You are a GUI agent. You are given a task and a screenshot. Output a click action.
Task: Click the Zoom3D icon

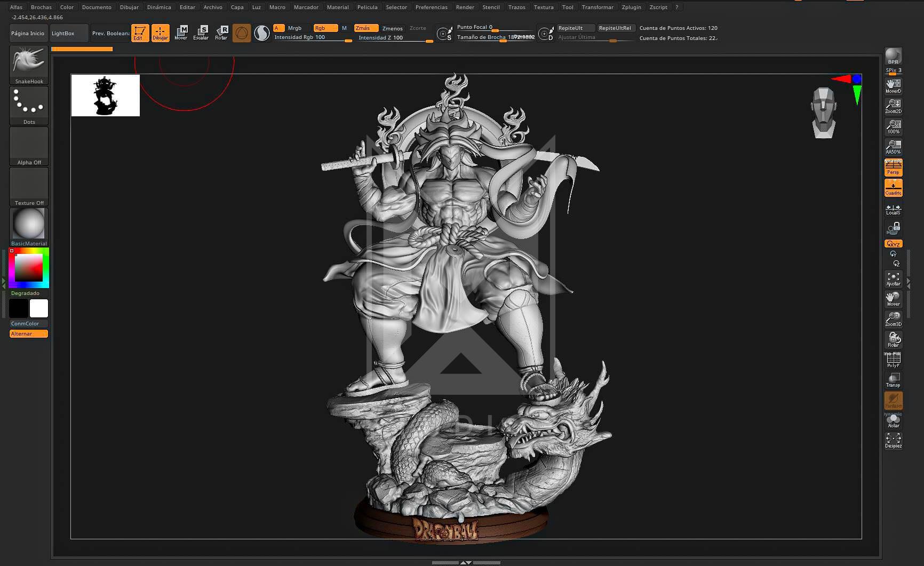[x=893, y=319]
